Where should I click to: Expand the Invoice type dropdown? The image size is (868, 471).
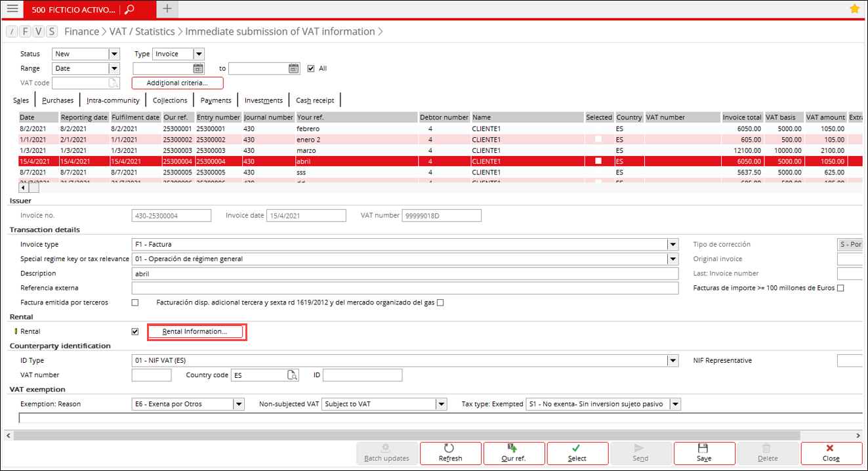[x=672, y=245]
